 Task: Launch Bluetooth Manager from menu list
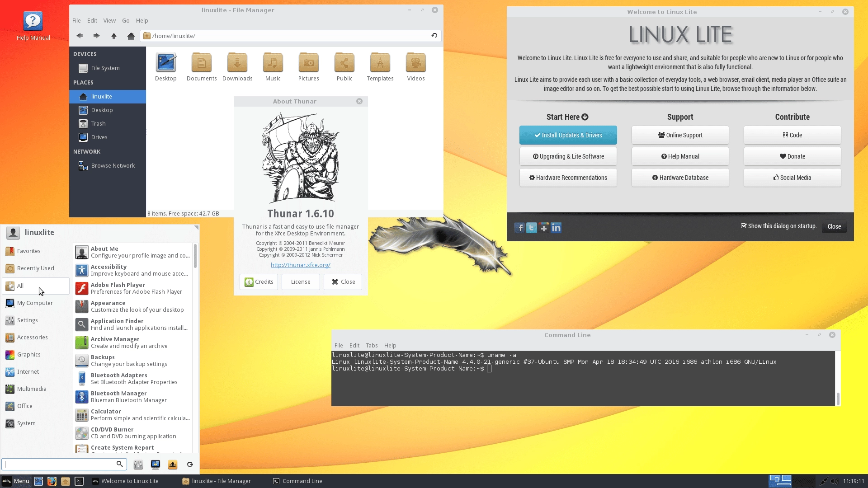point(133,397)
